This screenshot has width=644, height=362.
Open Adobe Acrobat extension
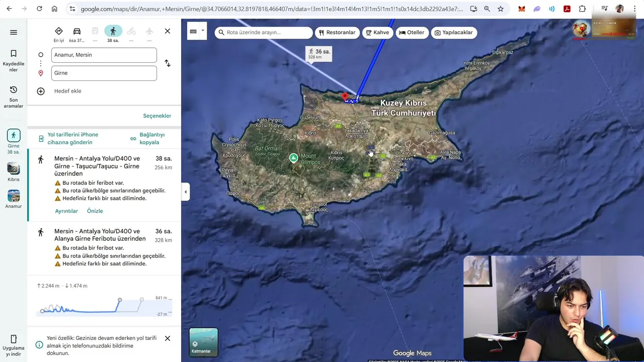click(567, 9)
